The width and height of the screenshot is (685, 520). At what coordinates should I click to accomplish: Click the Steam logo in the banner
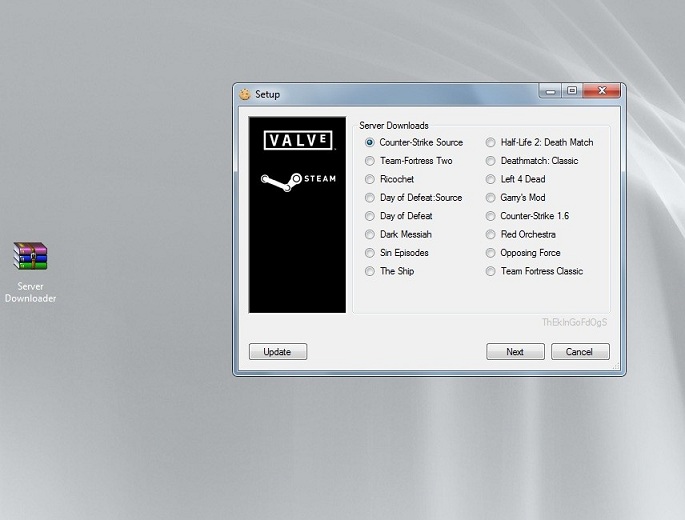click(x=297, y=180)
